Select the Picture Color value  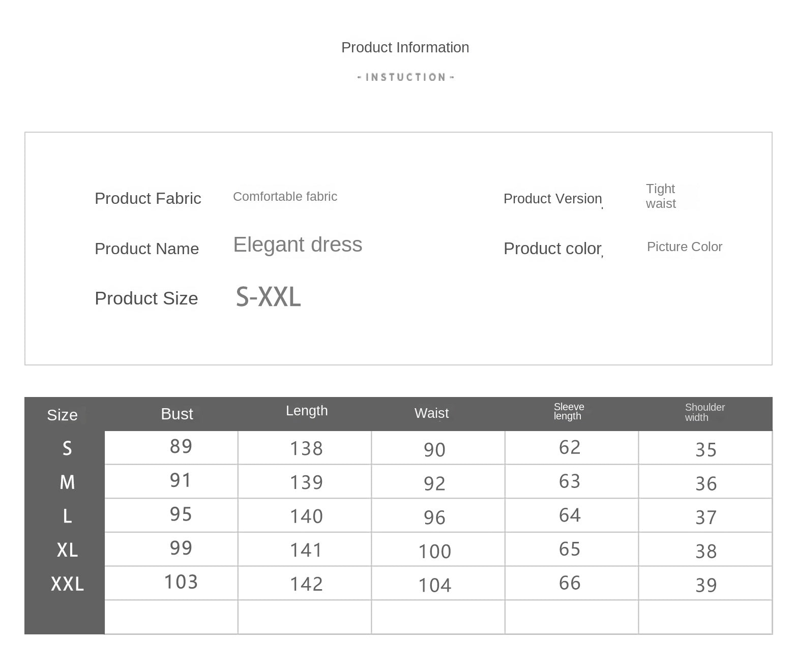pyautogui.click(x=684, y=247)
